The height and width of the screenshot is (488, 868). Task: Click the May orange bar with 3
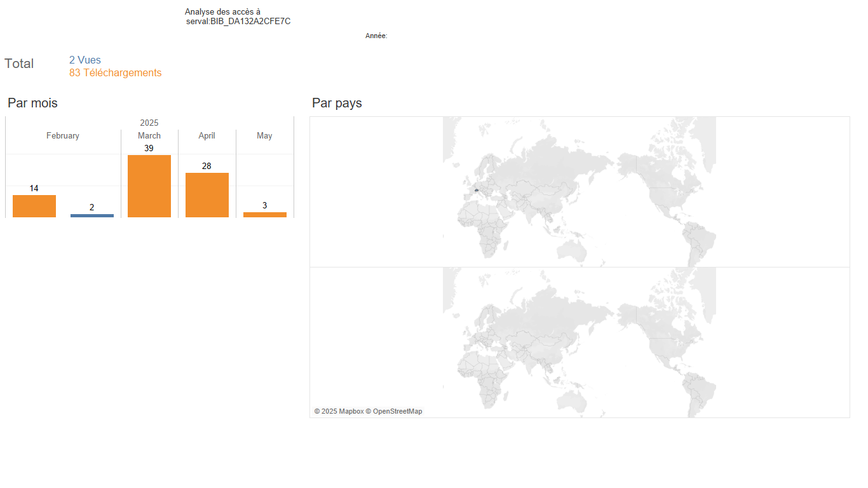tap(265, 215)
